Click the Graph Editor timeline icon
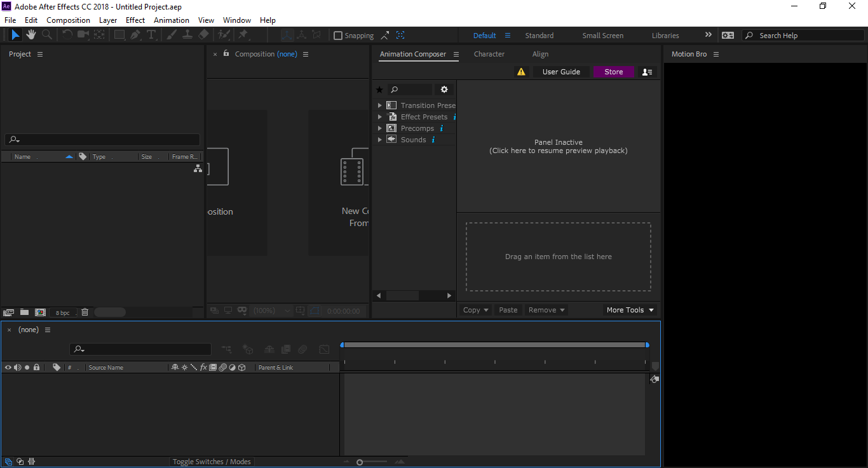 pos(324,349)
